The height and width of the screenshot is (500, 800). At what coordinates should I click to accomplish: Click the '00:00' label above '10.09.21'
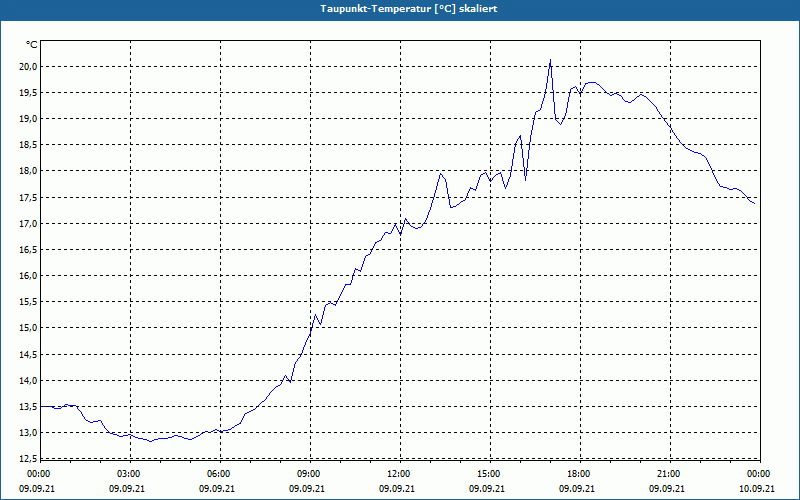click(759, 474)
